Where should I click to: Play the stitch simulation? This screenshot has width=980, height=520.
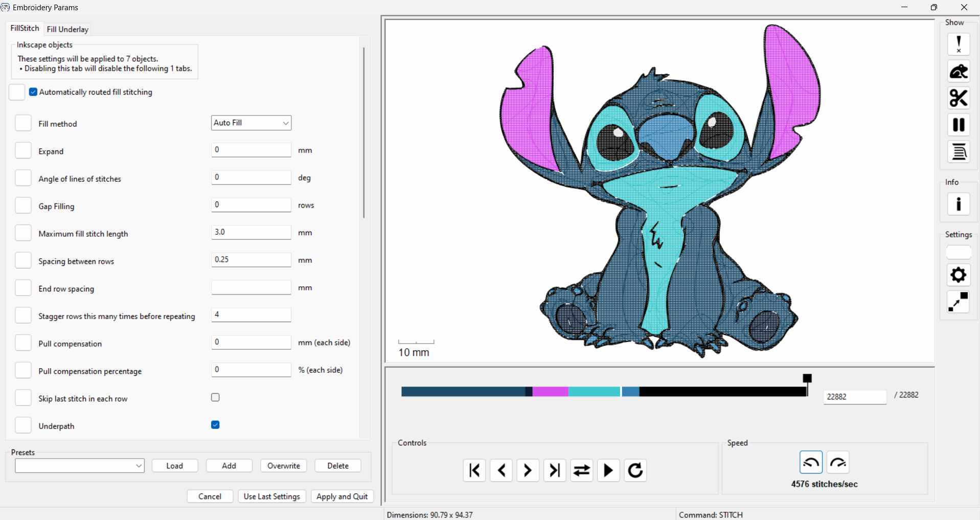[x=608, y=470]
